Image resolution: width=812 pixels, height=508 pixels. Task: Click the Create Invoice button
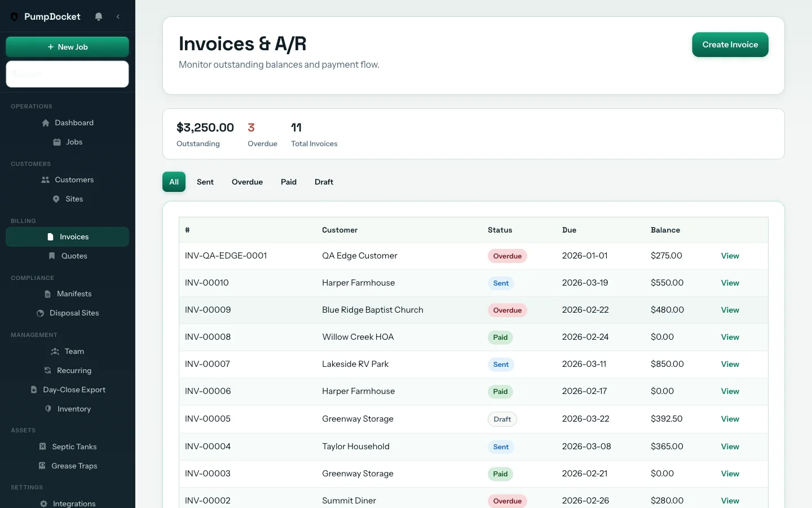click(730, 45)
